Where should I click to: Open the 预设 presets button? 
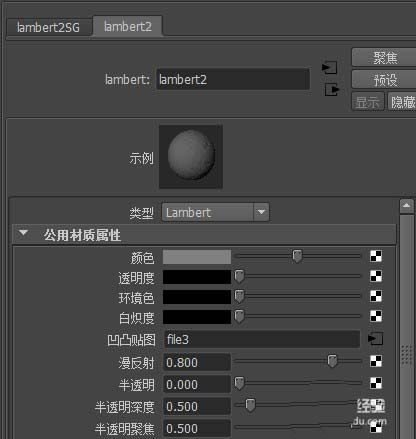[384, 80]
